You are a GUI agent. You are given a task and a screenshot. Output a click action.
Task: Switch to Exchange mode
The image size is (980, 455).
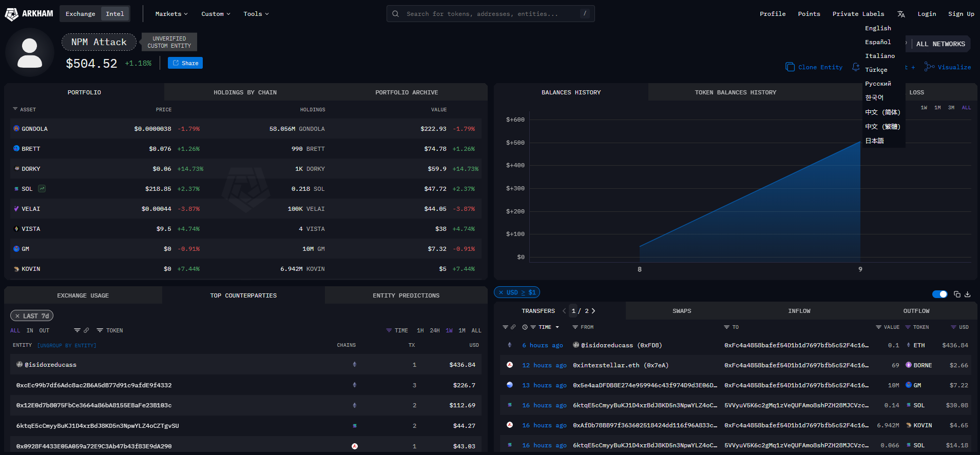[81, 14]
